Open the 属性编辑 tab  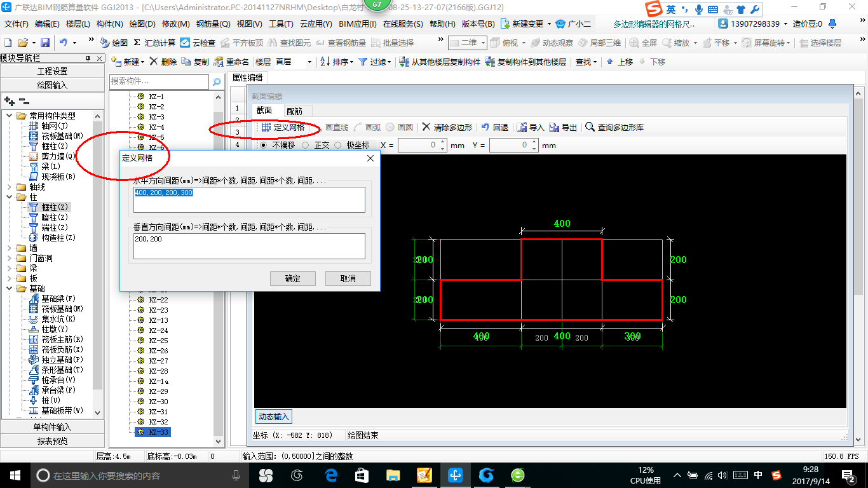point(247,78)
